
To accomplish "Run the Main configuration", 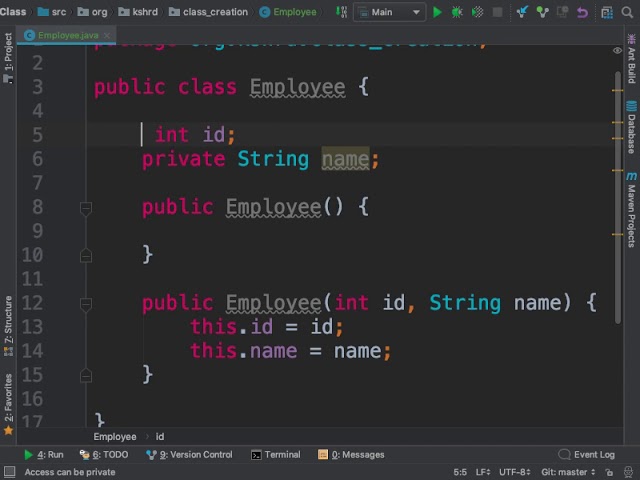I will [437, 12].
